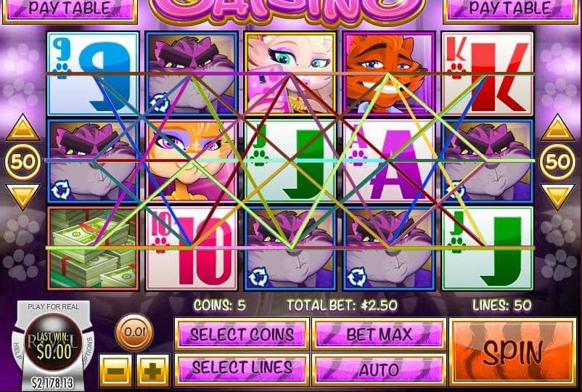Click the blue 9 card symbol
Viewport: 582px width, 392px height.
93,73
